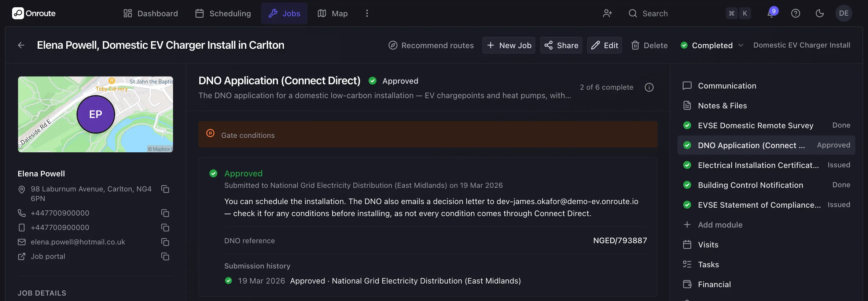Image resolution: width=868 pixels, height=301 pixels.
Task: Open the Financial section
Action: tap(766, 285)
